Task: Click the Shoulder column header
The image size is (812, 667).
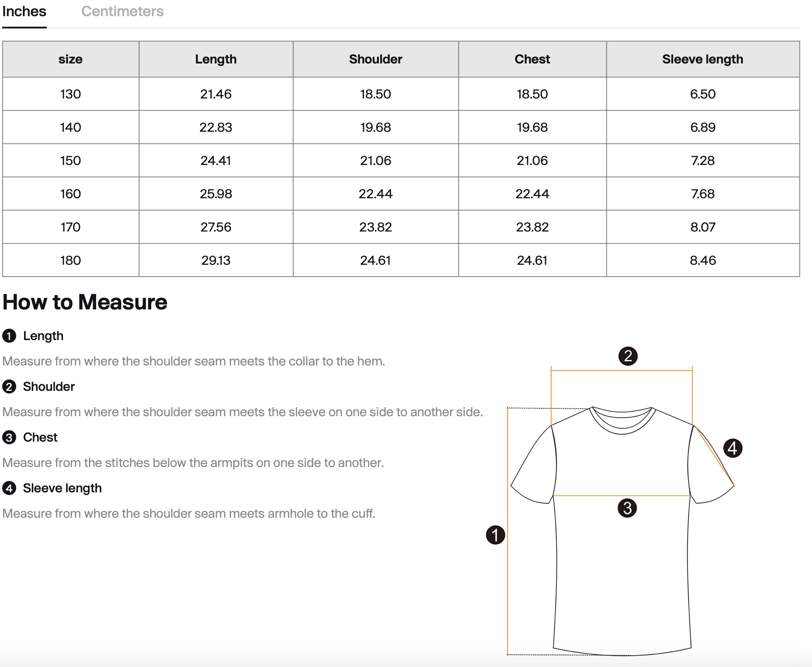Action: (376, 59)
